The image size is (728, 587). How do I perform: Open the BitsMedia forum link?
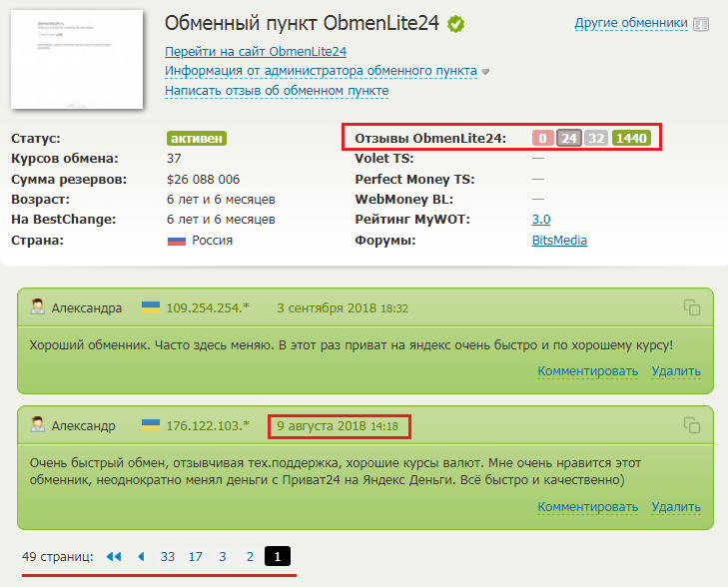[559, 241]
